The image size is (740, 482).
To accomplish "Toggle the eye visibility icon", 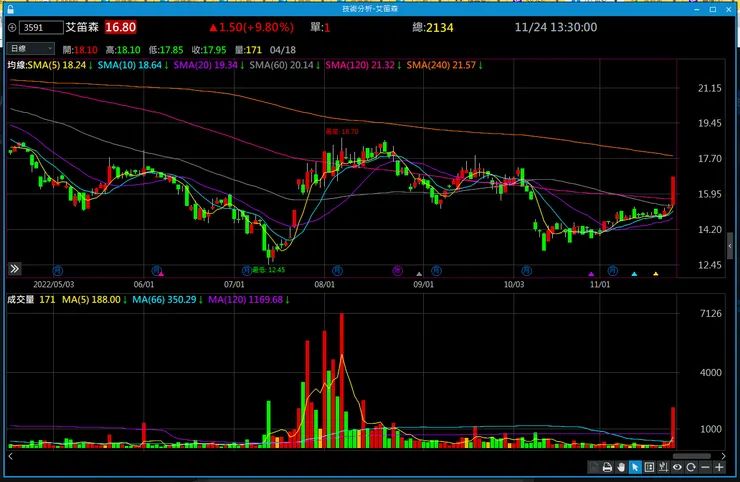I will (x=677, y=467).
